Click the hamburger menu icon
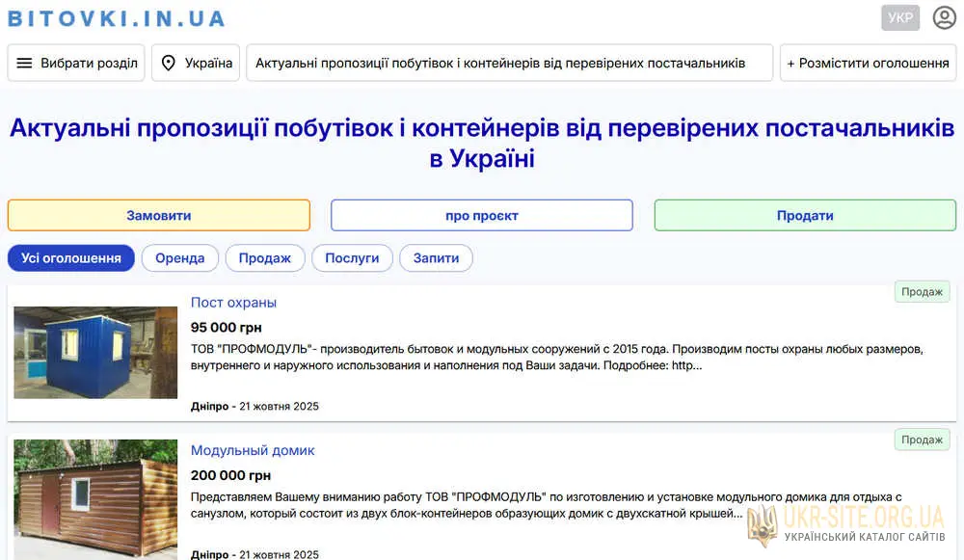 pos(25,63)
